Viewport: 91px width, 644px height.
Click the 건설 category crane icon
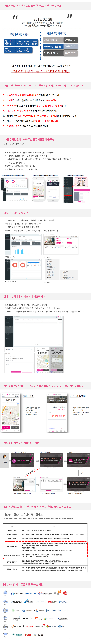pos(5,618)
